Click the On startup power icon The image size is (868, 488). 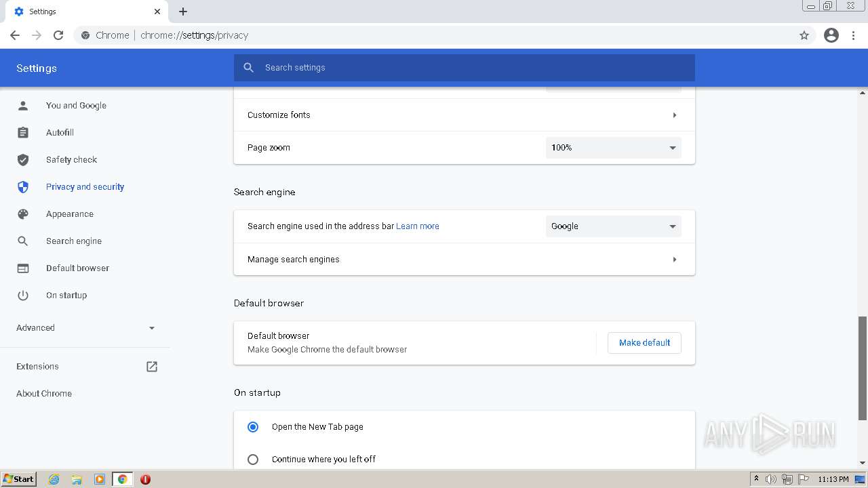click(23, 296)
